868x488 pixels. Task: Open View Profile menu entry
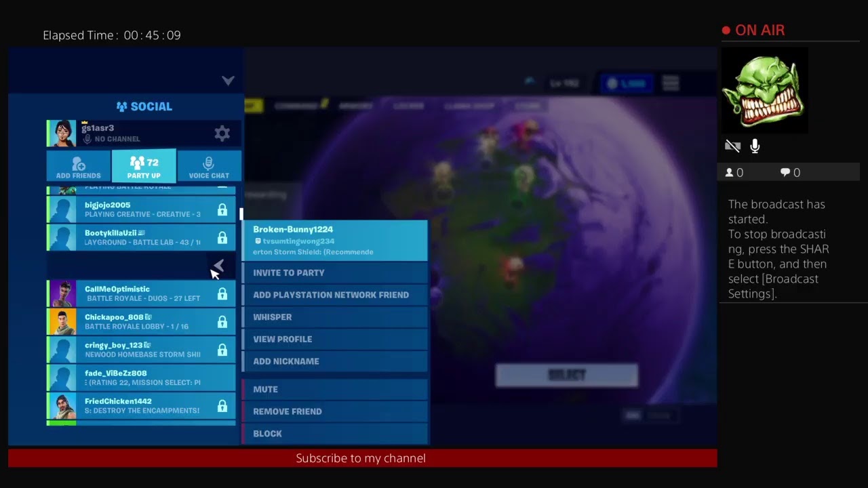coord(335,339)
